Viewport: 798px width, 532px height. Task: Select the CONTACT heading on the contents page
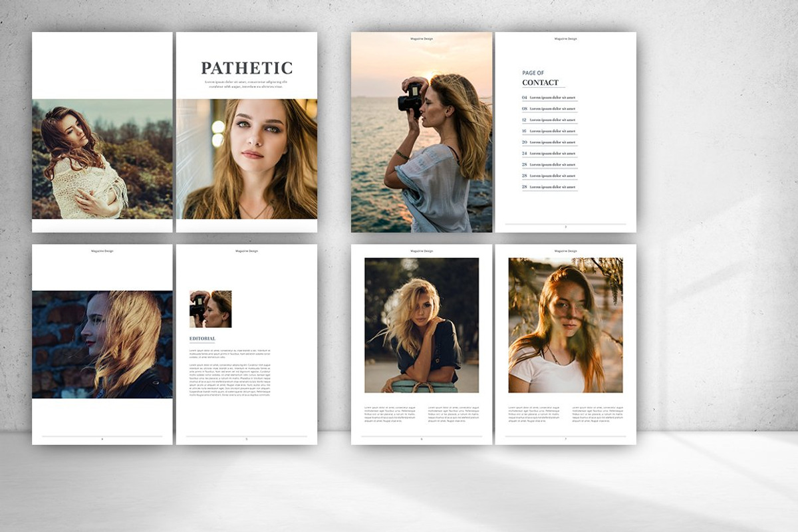click(x=540, y=82)
